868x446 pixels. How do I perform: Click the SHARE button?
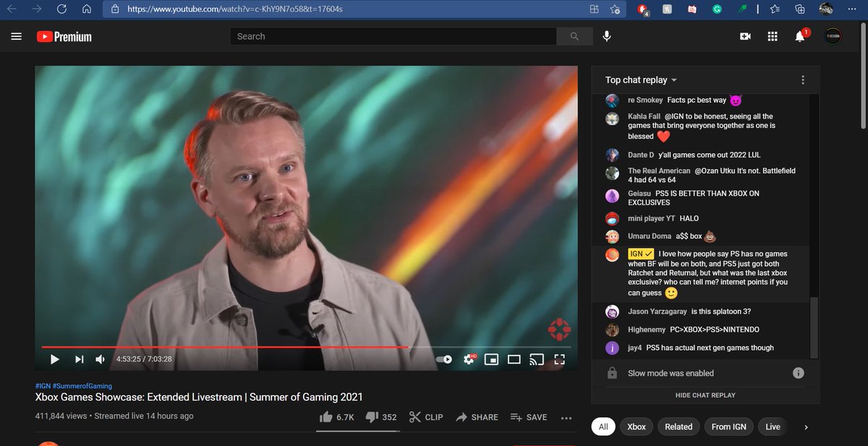pos(476,417)
